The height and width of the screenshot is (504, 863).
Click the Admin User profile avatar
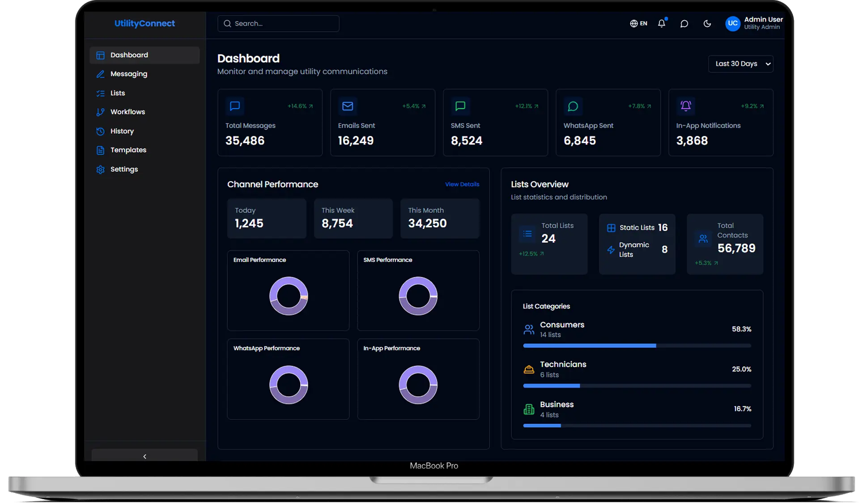point(732,23)
